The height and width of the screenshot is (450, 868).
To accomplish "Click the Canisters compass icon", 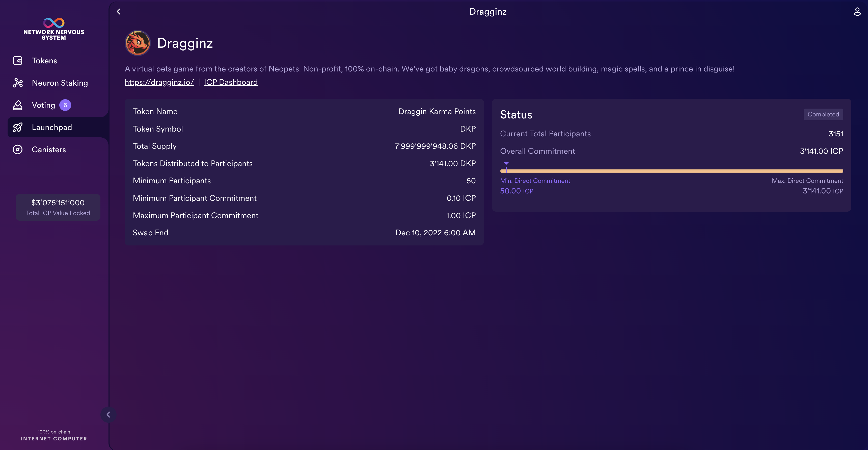I will 17,150.
